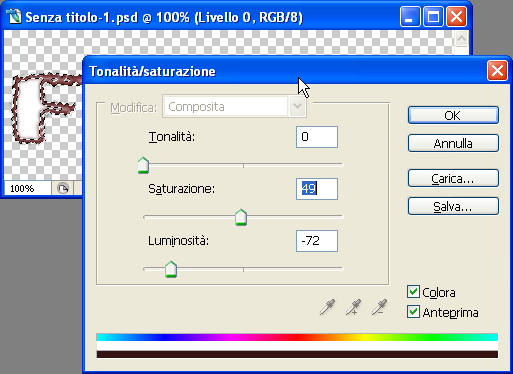Click the document status icon next to 100%
The height and width of the screenshot is (374, 513).
pos(63,189)
